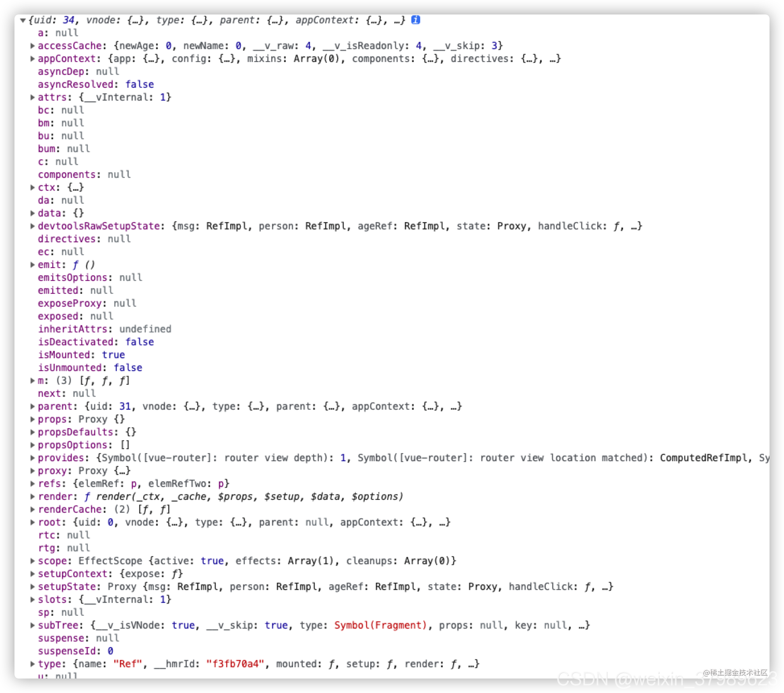Expand the data property
The image size is (784, 693).
coord(33,213)
